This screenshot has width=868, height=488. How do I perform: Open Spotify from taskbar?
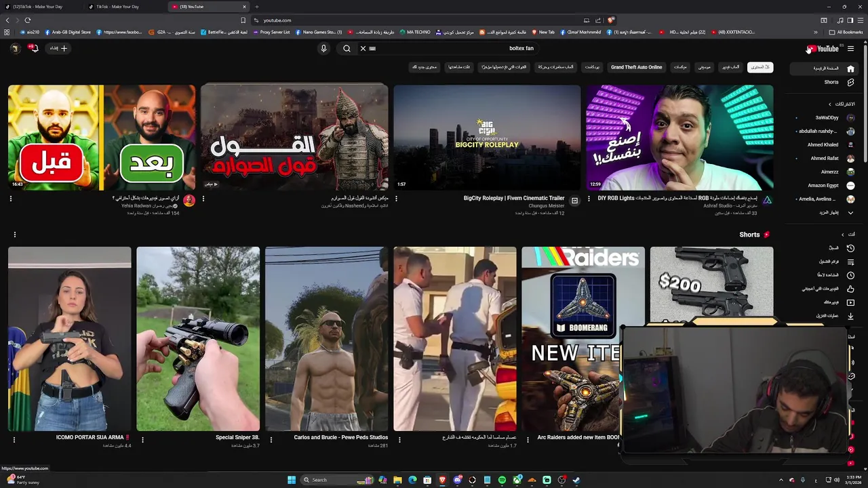pyautogui.click(x=502, y=480)
